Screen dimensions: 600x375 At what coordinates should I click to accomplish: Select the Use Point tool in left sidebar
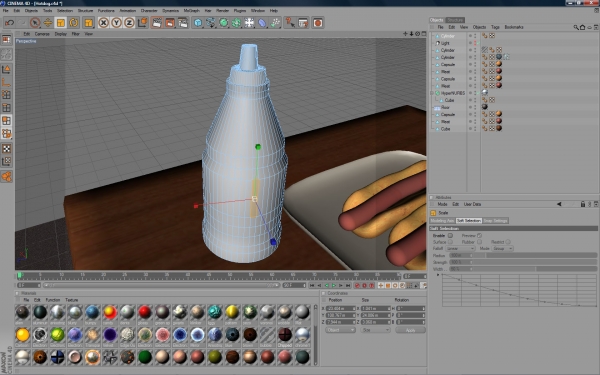tap(7, 95)
